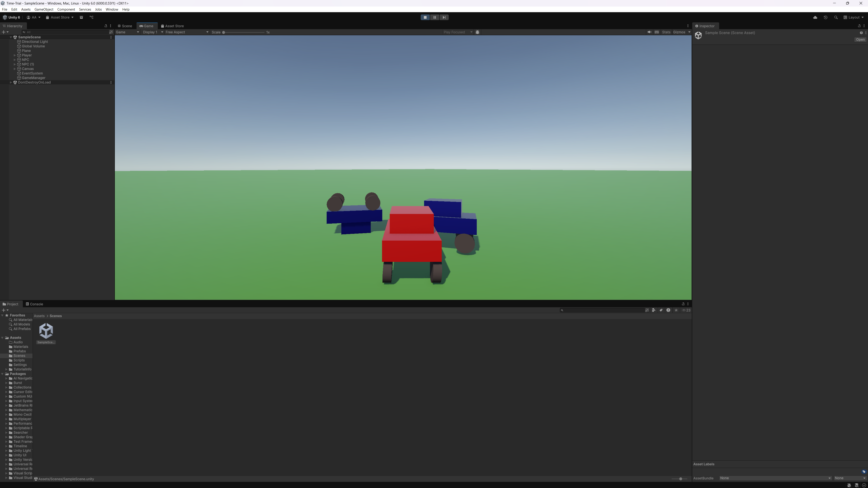Toggle the Inspector panel lock
The image size is (868, 488).
click(859, 26)
